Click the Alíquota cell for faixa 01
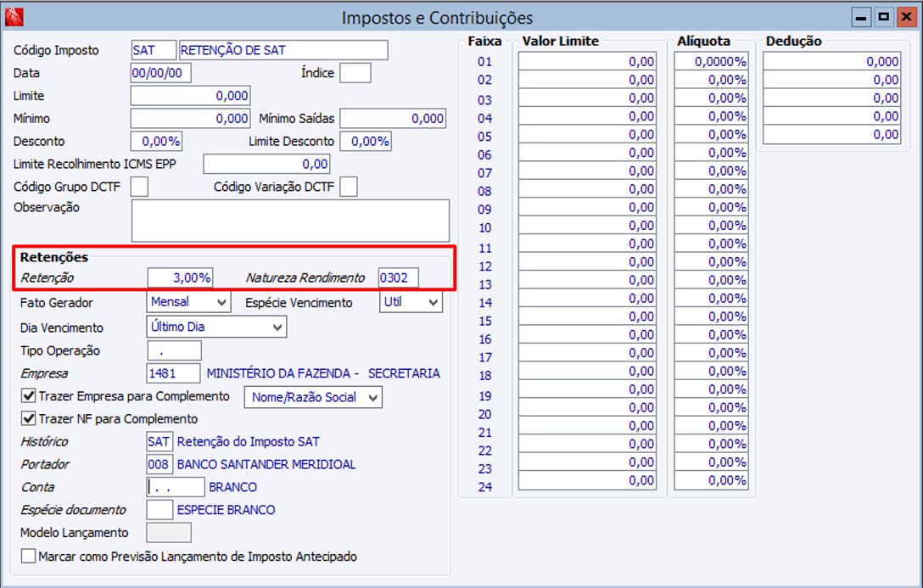Viewport: 923px width, 588px height. pyautogui.click(x=712, y=61)
